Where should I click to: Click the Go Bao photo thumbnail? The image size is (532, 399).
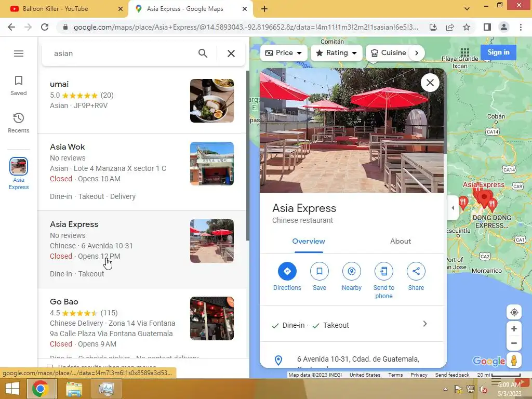coord(212,318)
